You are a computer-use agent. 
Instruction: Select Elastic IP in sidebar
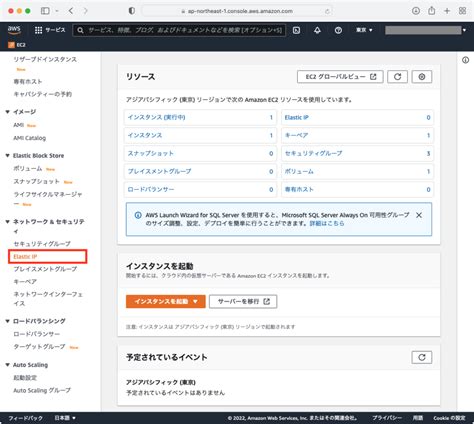click(25, 256)
